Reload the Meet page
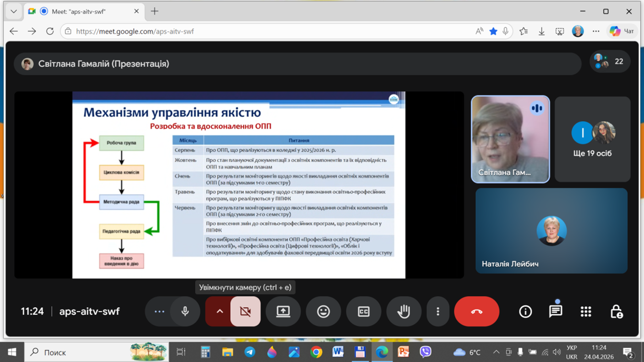The height and width of the screenshot is (362, 644). (x=50, y=32)
